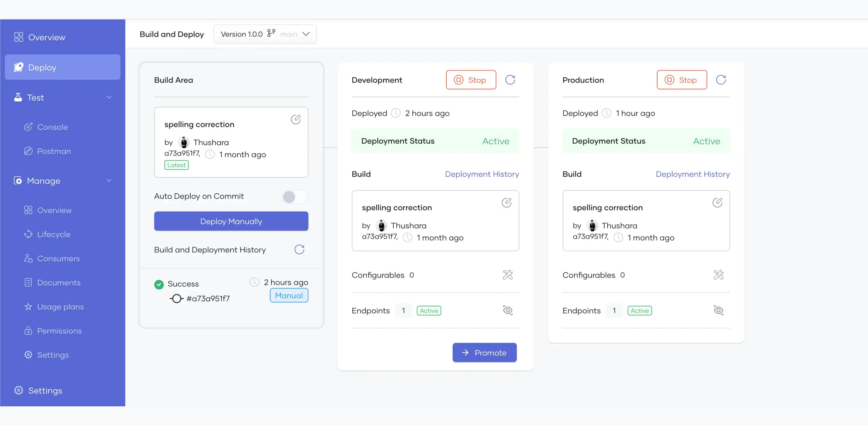Viewport: 868px width, 425px height.
Task: Promote the Development build to Production
Action: [485, 352]
